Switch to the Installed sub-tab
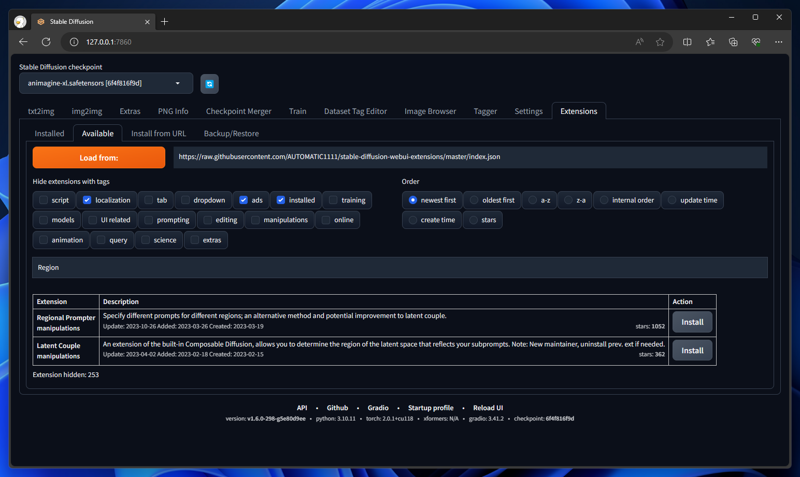Screen dimensions: 800x477 coord(49,134)
